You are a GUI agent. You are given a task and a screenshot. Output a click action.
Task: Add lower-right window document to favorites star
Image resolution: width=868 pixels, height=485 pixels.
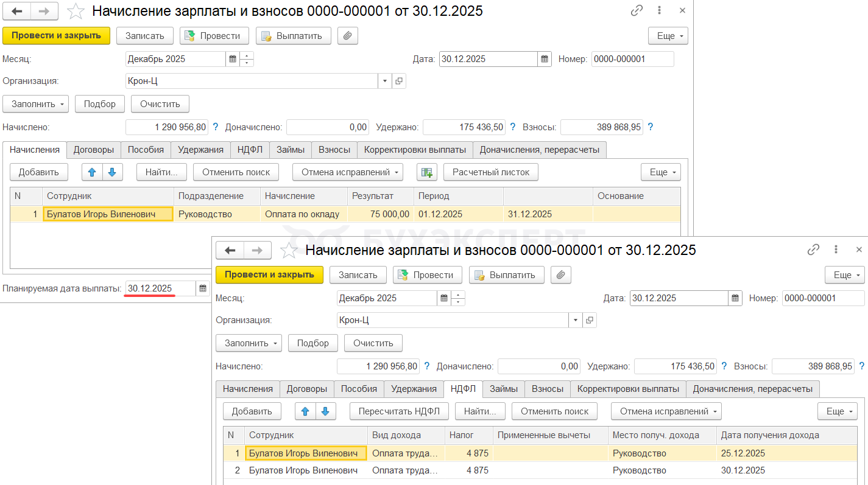289,250
